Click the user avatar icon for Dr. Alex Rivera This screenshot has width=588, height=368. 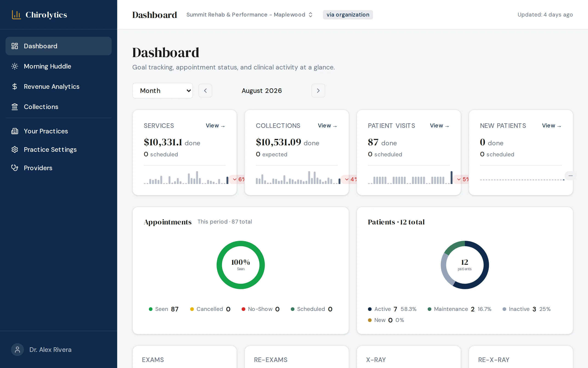[x=17, y=350]
